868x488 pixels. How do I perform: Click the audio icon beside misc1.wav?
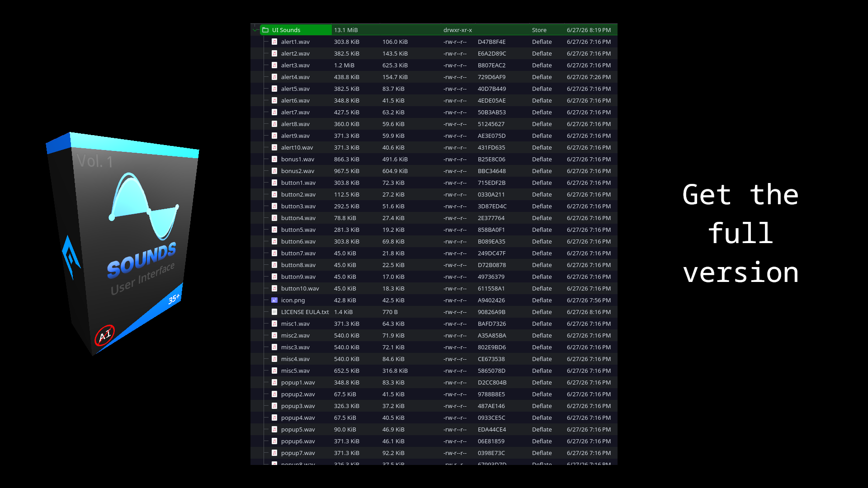tap(274, 324)
